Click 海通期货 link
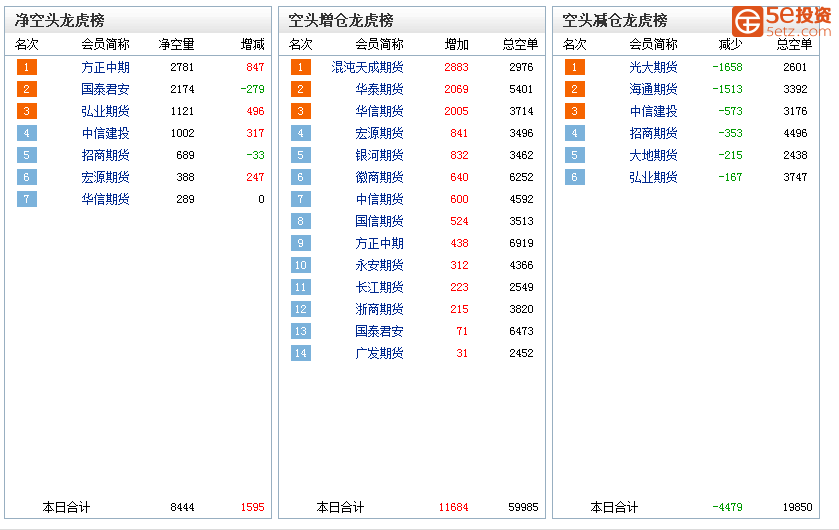 [x=653, y=89]
